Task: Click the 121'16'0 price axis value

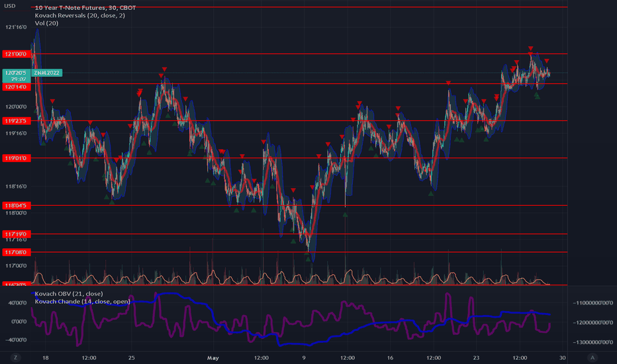Action: pos(16,27)
